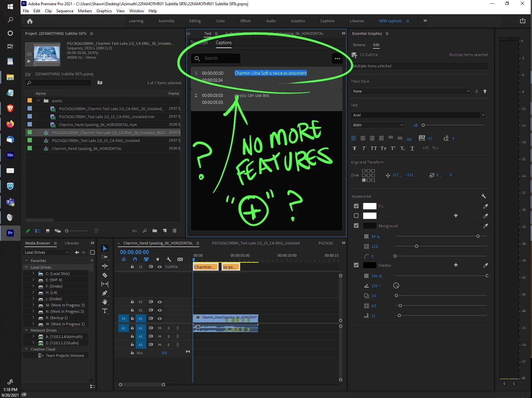532x398 pixels.
Task: Click the timeline playhead timecode 00:00:00:00
Action: [134, 252]
